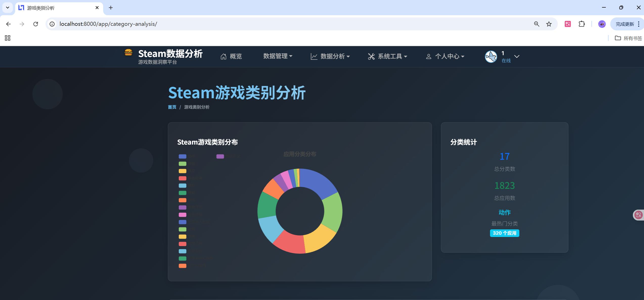Open the user account chevron beside 在线

[517, 56]
